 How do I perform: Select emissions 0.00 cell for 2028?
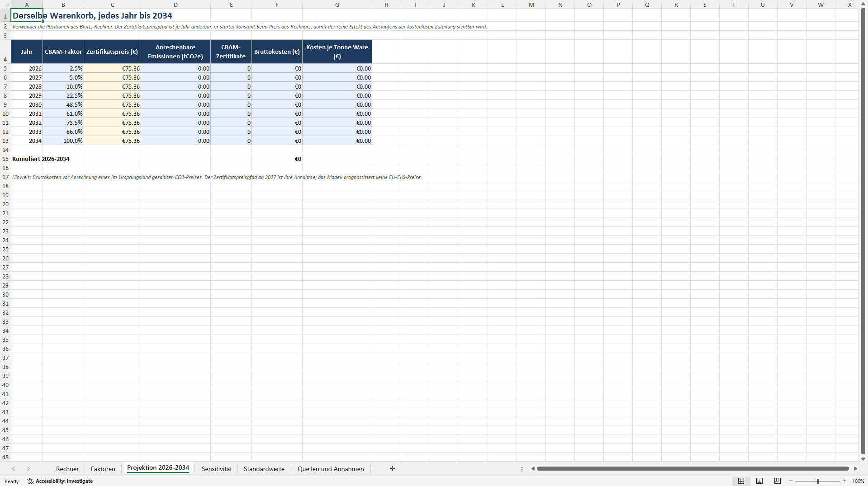coord(175,86)
